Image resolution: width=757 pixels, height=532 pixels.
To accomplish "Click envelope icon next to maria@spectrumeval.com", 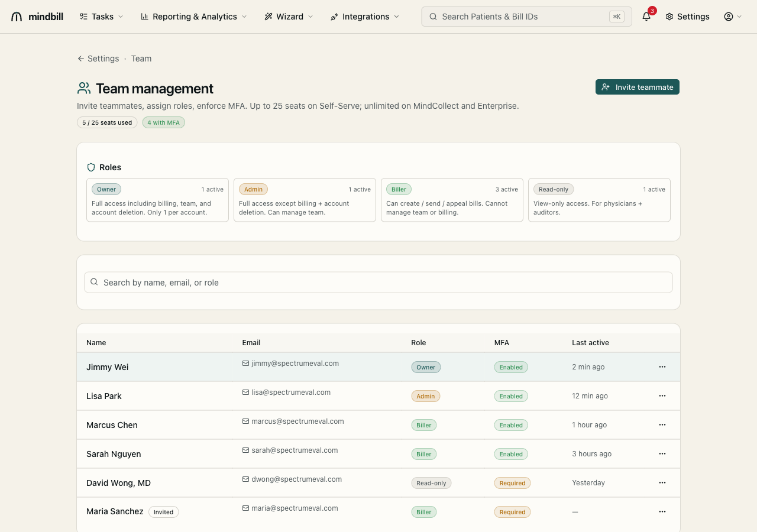I will coord(245,508).
